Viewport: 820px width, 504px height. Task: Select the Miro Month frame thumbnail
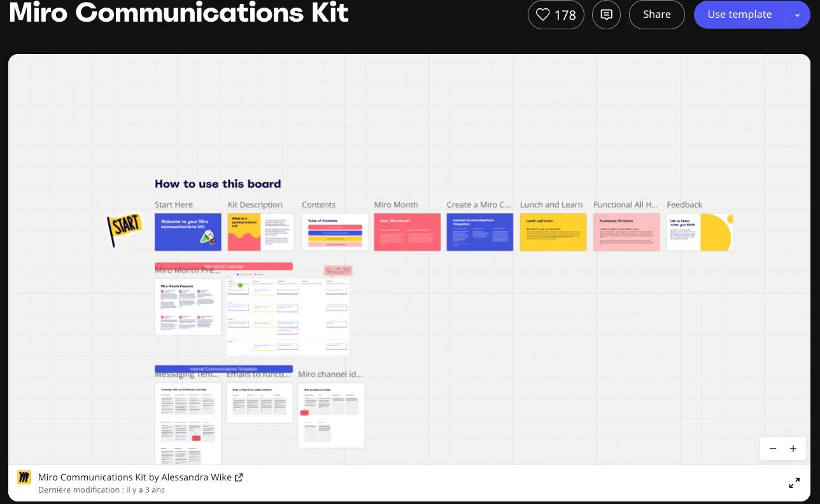(x=407, y=232)
